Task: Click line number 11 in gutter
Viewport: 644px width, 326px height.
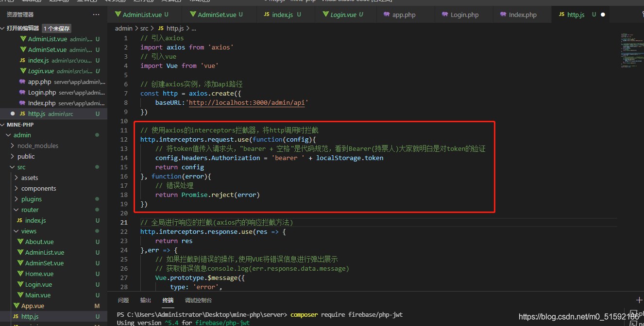Action: (124, 130)
